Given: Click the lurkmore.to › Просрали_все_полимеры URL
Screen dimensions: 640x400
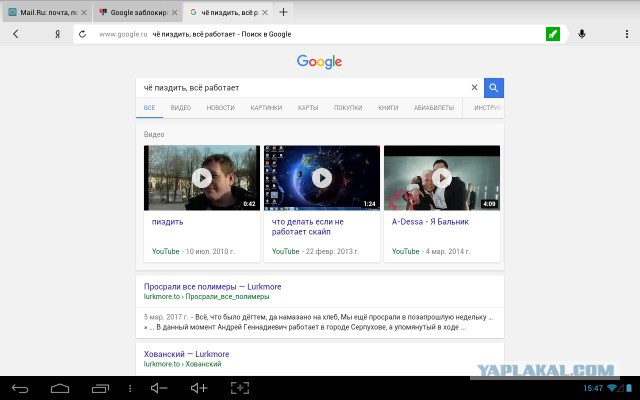Looking at the screenshot, I should point(206,297).
